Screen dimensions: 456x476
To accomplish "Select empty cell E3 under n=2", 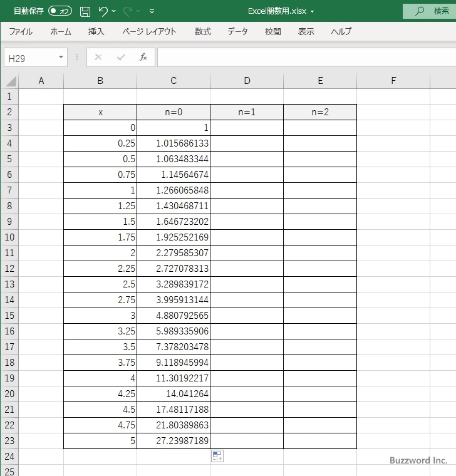I will (320, 128).
